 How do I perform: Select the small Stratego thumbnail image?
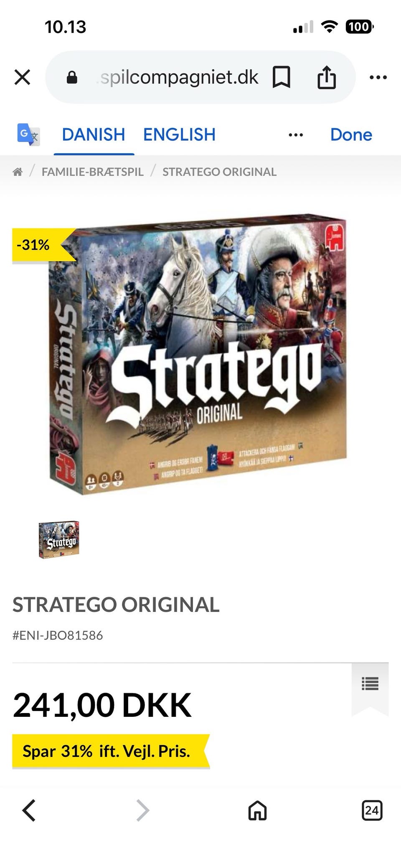(x=59, y=540)
